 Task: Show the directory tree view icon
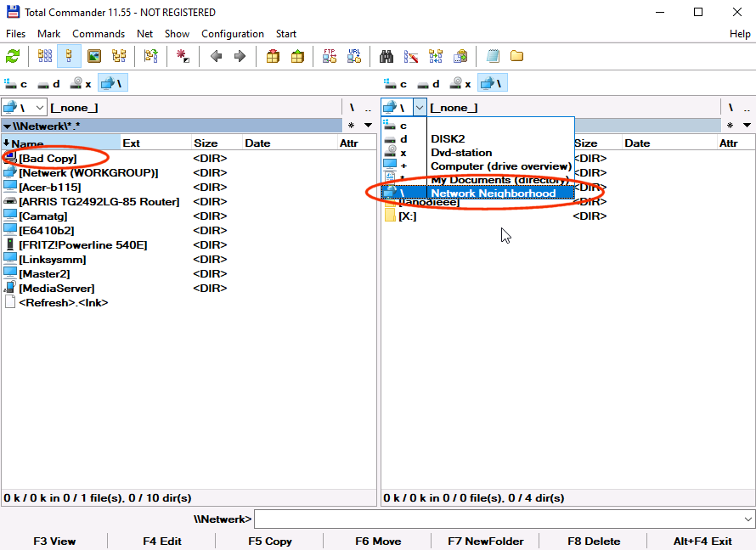click(119, 56)
